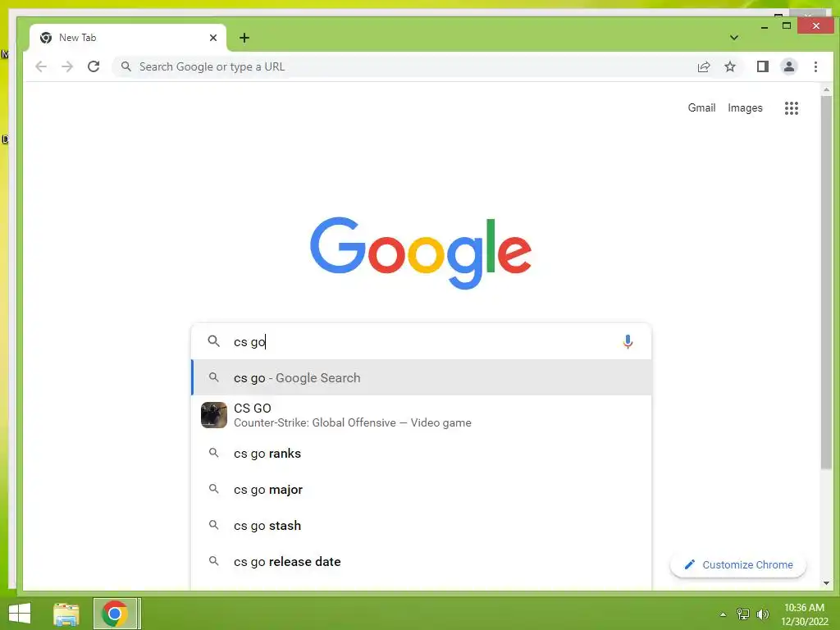This screenshot has width=840, height=630.
Task: Pick the 'cs go release date' suggestion
Action: click(422, 561)
